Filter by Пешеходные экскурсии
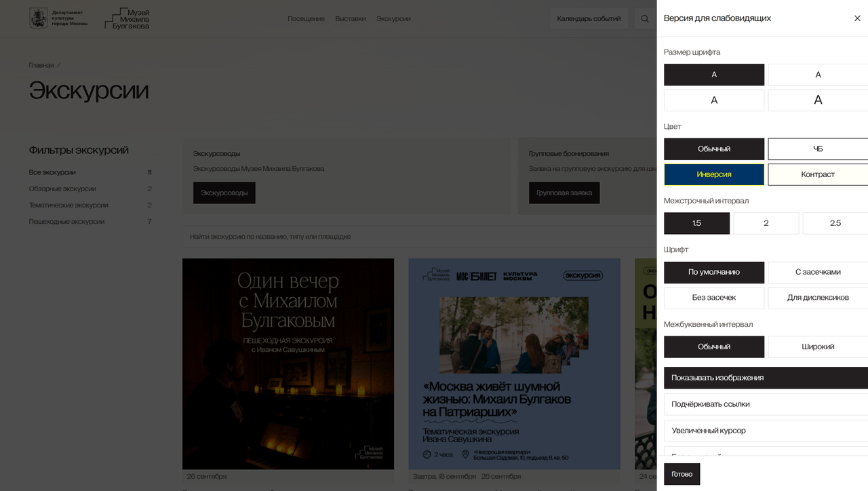This screenshot has width=868, height=491. click(x=66, y=222)
